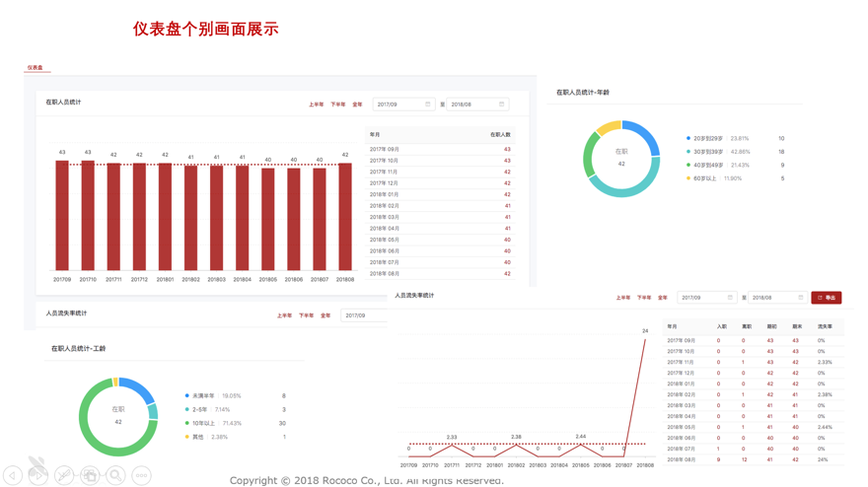
Task: Click 在职人数 column header
Action: 500,134
